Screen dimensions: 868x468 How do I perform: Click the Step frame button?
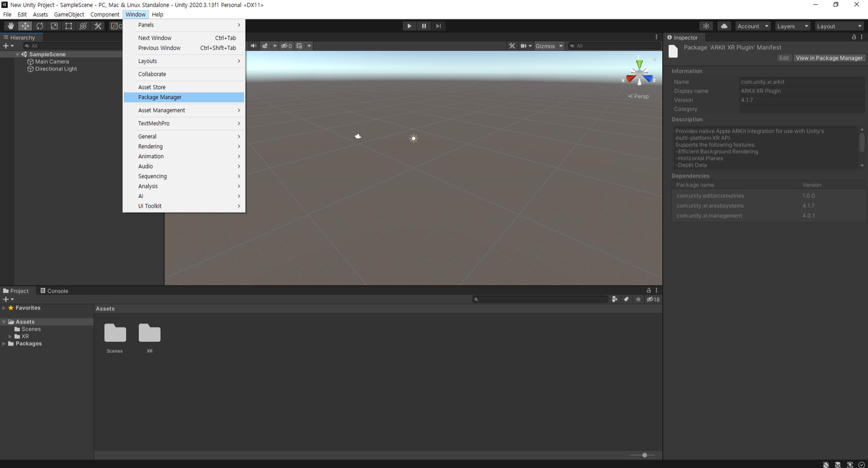click(438, 26)
